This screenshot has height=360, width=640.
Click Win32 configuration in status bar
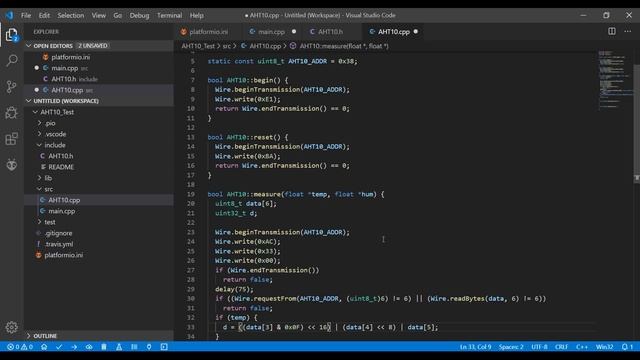604,347
